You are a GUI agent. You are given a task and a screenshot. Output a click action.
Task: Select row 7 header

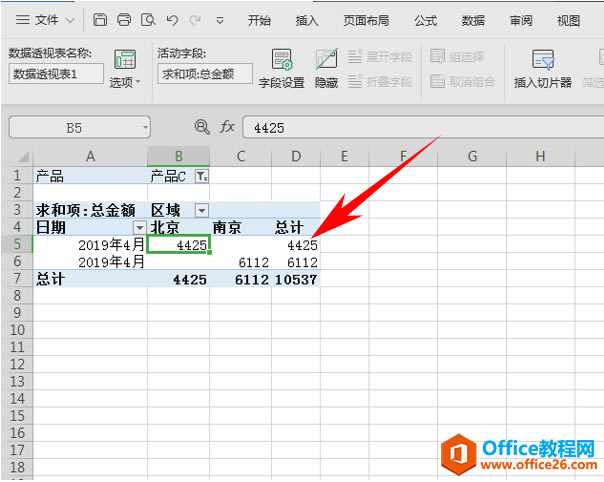point(17,278)
